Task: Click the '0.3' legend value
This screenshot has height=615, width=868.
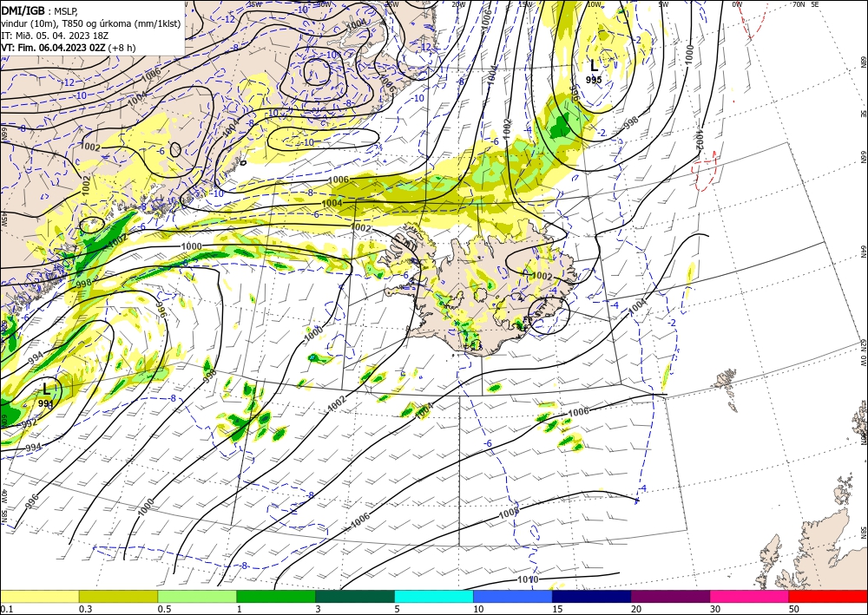Action: (85, 609)
